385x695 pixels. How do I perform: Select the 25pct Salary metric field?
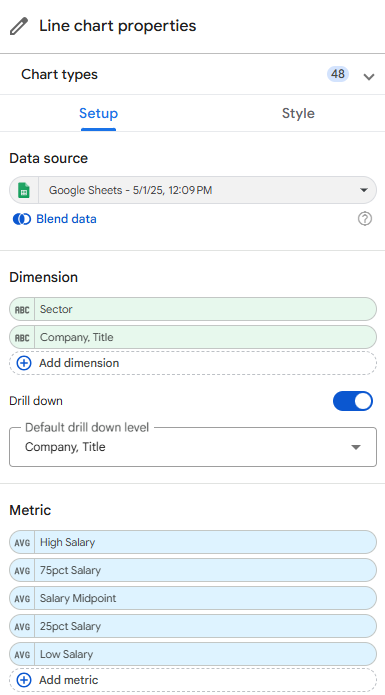click(x=193, y=626)
